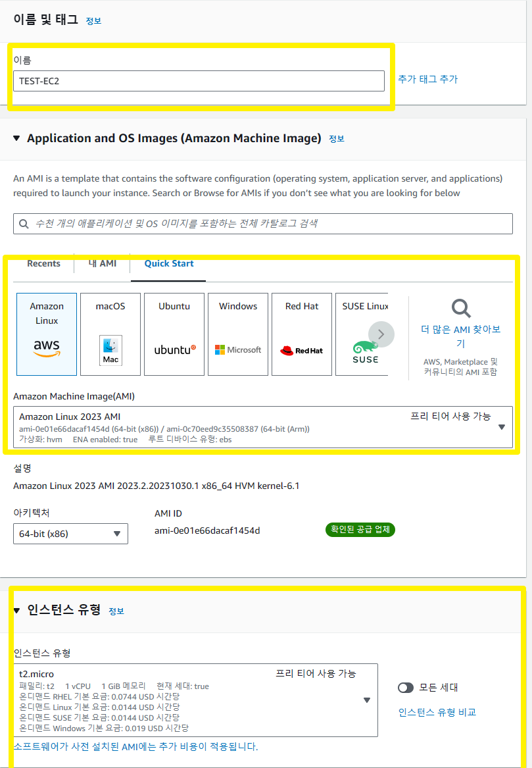
Task: Open 정보 link next to 인스턴스 유형 heading
Action: click(116, 611)
